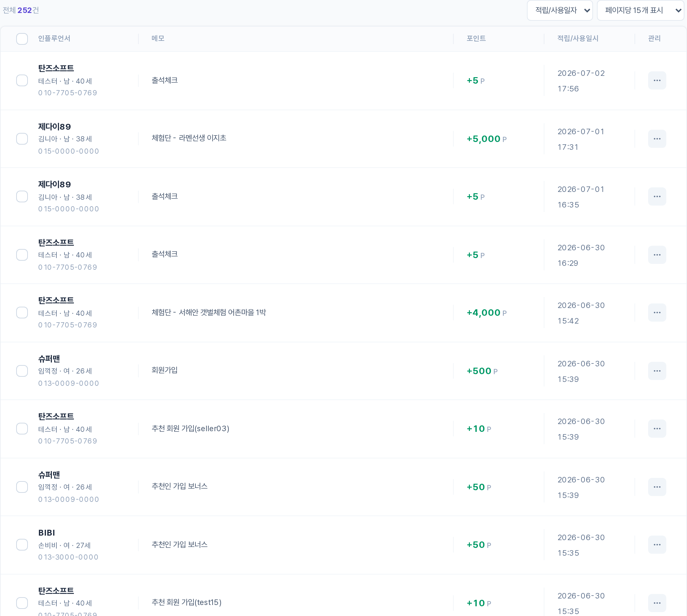Click the 메모 column header
687x616 pixels.
(158, 39)
